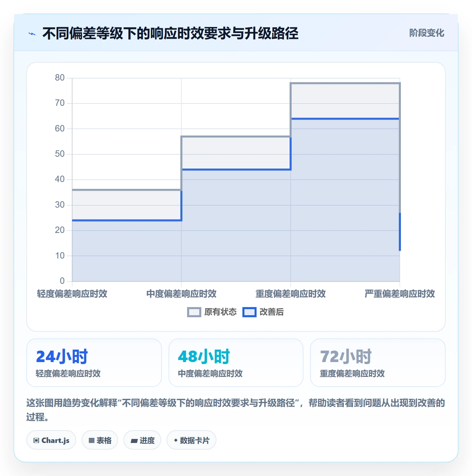This screenshot has height=476, width=472.
Task: Open the 48小时 data card
Action: tap(236, 363)
